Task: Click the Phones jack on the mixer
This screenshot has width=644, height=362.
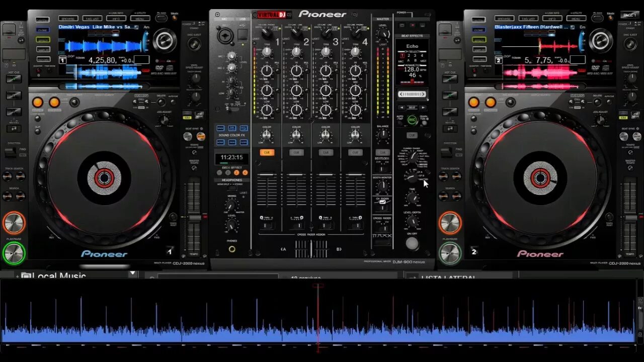Action: click(x=231, y=249)
